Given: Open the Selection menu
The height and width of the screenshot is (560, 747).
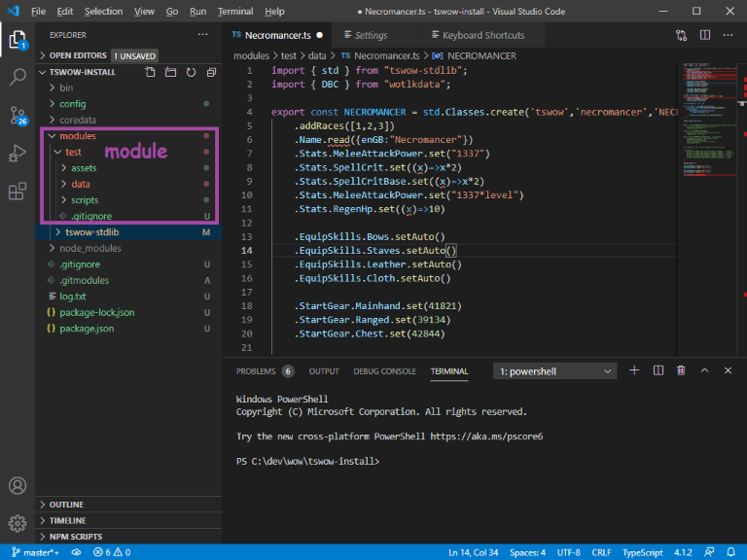Looking at the screenshot, I should pos(103,11).
